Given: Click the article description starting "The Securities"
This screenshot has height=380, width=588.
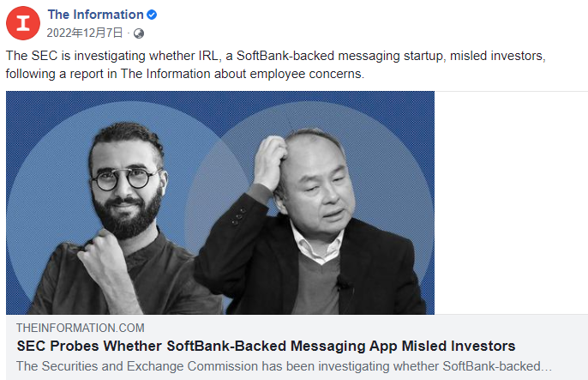Looking at the screenshot, I should tap(284, 366).
